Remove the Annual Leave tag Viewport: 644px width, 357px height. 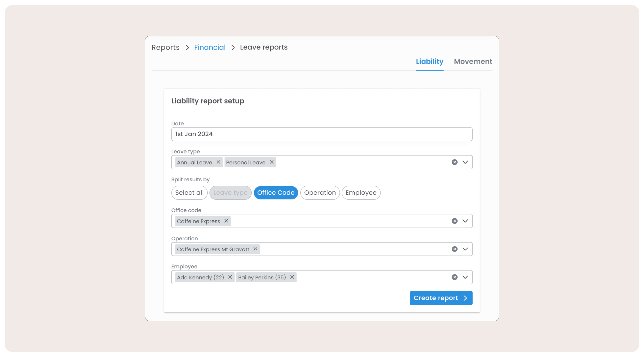[x=218, y=162]
